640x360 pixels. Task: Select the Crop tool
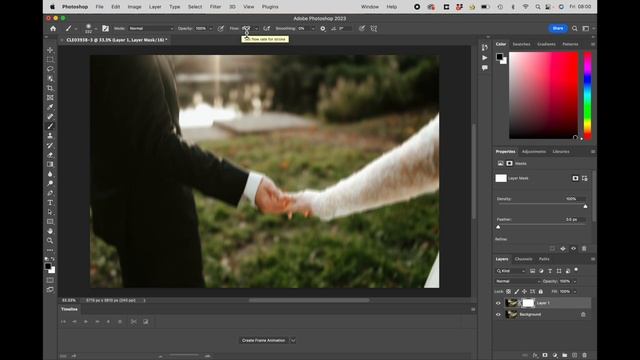click(x=50, y=88)
